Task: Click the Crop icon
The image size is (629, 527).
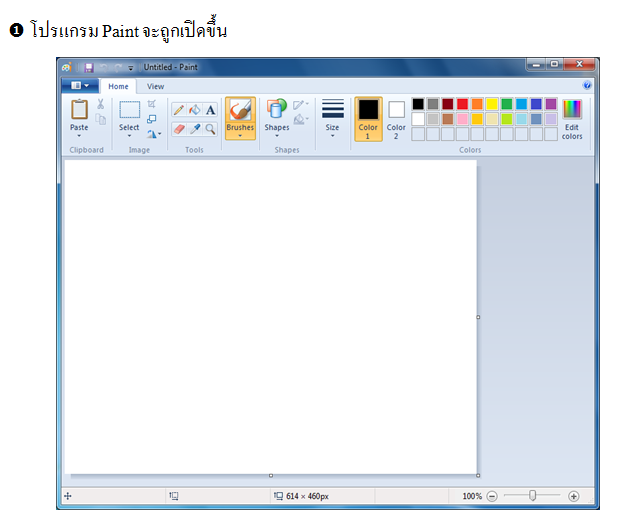Action: click(x=152, y=104)
